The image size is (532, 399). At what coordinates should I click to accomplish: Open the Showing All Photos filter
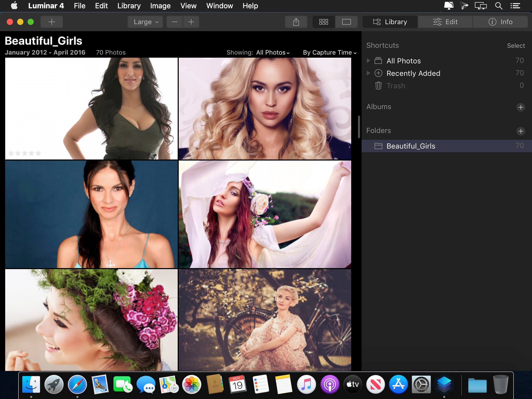tap(272, 52)
